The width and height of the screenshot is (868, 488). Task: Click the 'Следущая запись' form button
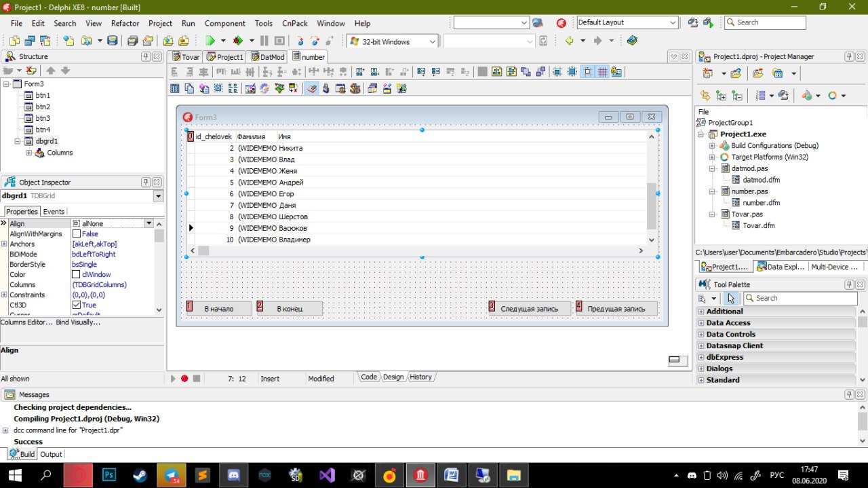tap(530, 309)
